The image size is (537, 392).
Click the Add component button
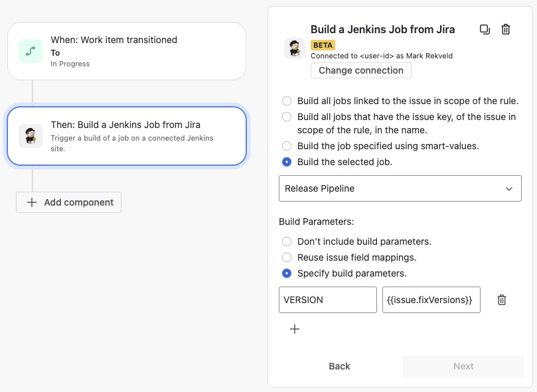(x=68, y=202)
